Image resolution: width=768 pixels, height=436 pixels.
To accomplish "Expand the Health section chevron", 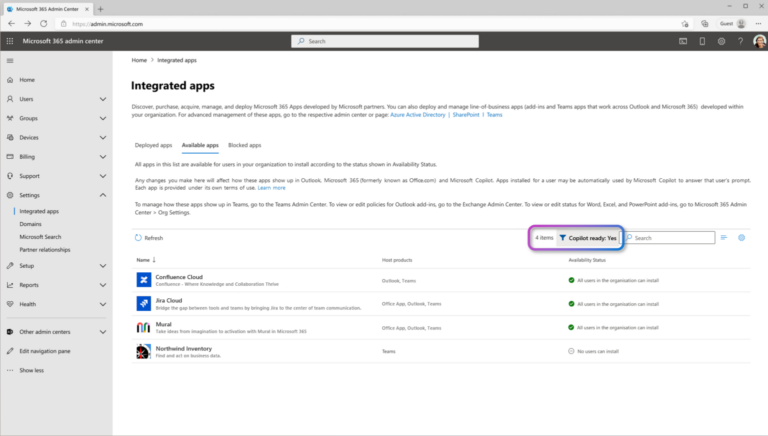I will point(103,304).
